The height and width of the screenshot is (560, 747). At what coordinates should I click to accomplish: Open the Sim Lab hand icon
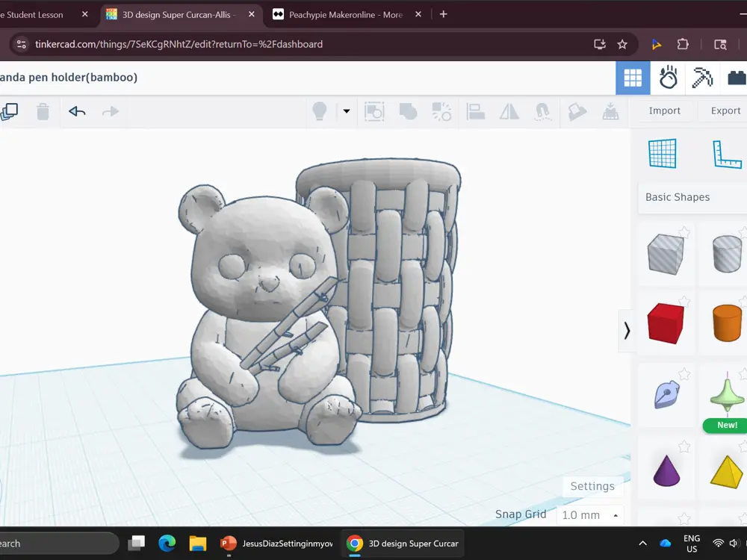668,78
